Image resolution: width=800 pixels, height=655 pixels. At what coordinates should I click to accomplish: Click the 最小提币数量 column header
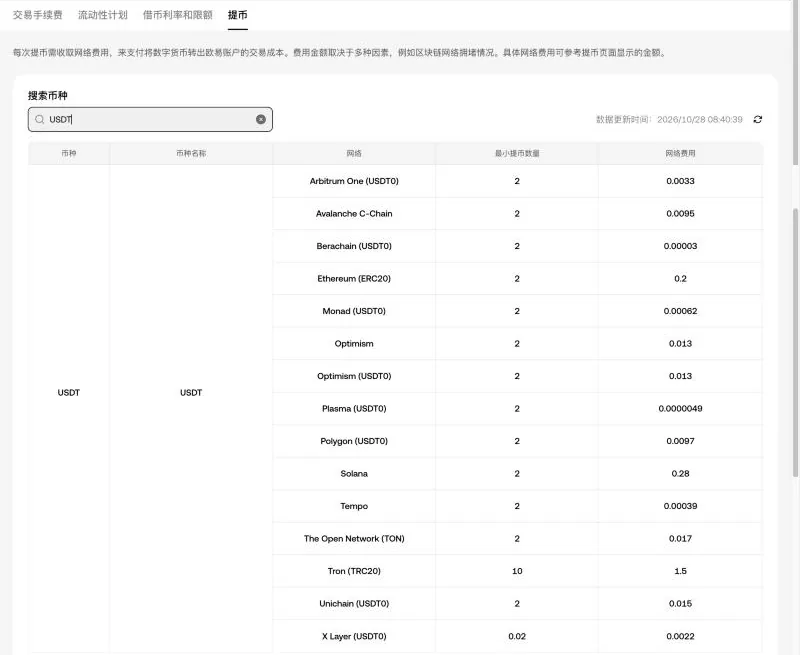click(517, 153)
